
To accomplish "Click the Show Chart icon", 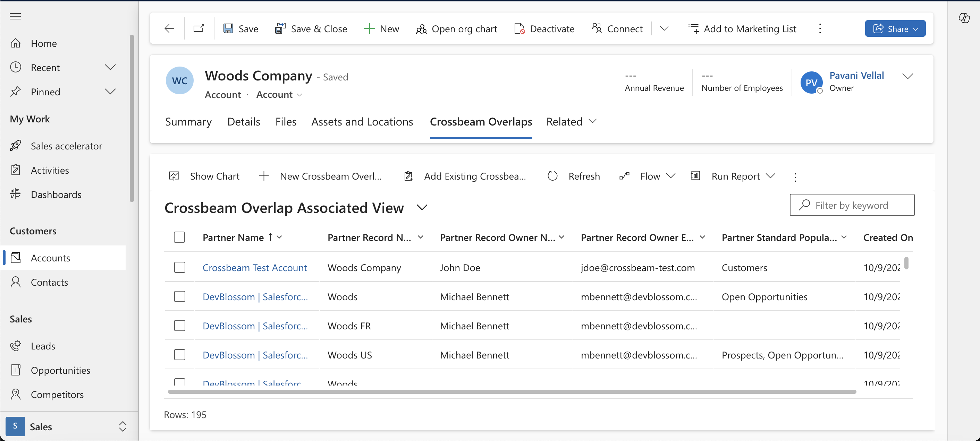I will (x=174, y=176).
